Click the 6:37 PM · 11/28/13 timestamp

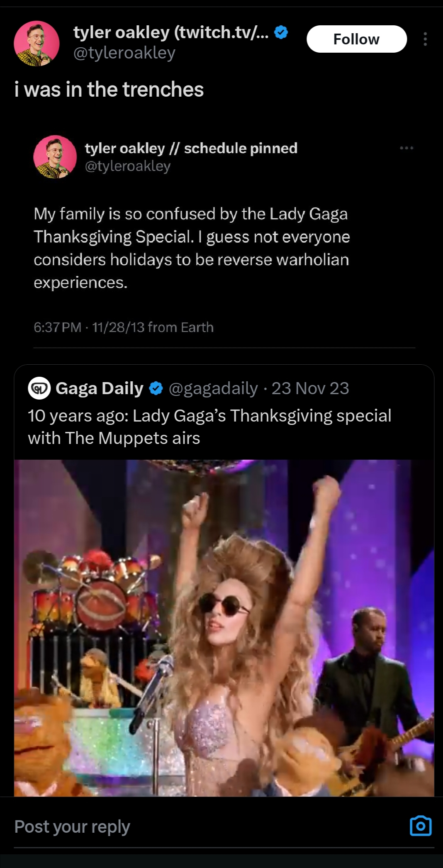[123, 327]
